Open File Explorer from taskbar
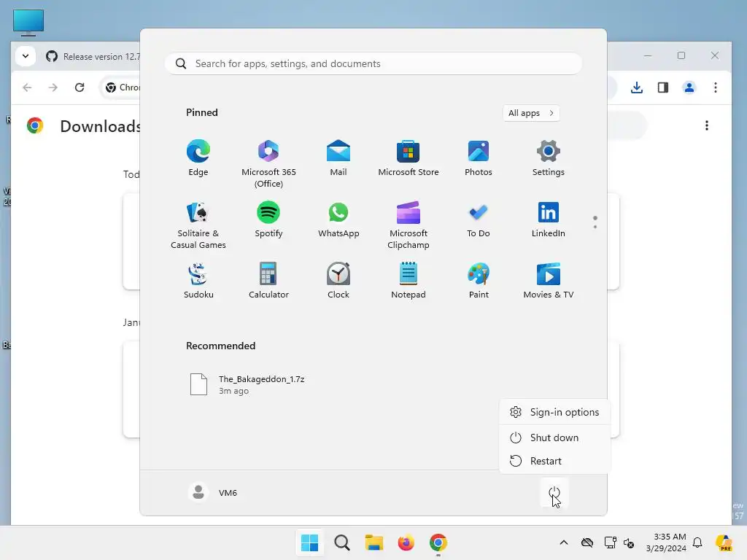 [374, 542]
